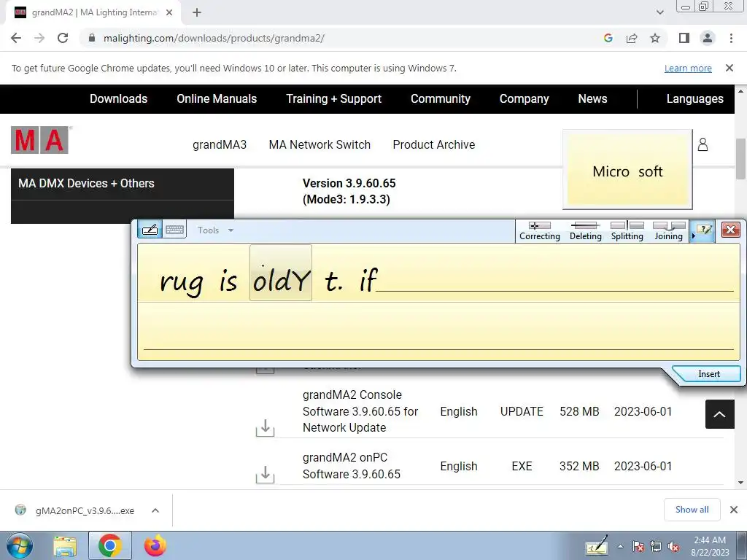Screen dimensions: 747x560
Task: Download grandMA2 Console Software Network Update
Action: (x=266, y=427)
